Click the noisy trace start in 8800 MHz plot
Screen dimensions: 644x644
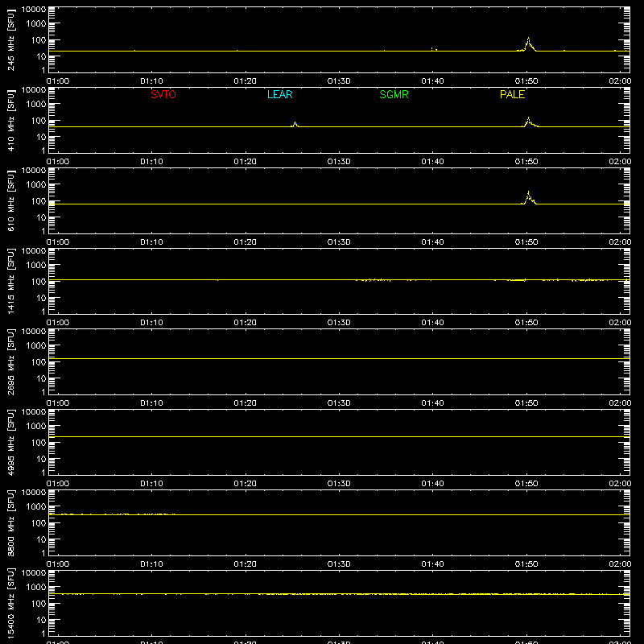click(x=112, y=514)
